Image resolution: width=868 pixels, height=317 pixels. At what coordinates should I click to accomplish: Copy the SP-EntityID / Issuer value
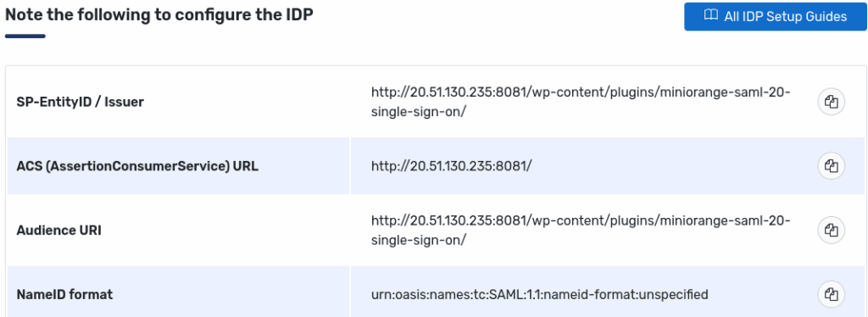click(831, 103)
